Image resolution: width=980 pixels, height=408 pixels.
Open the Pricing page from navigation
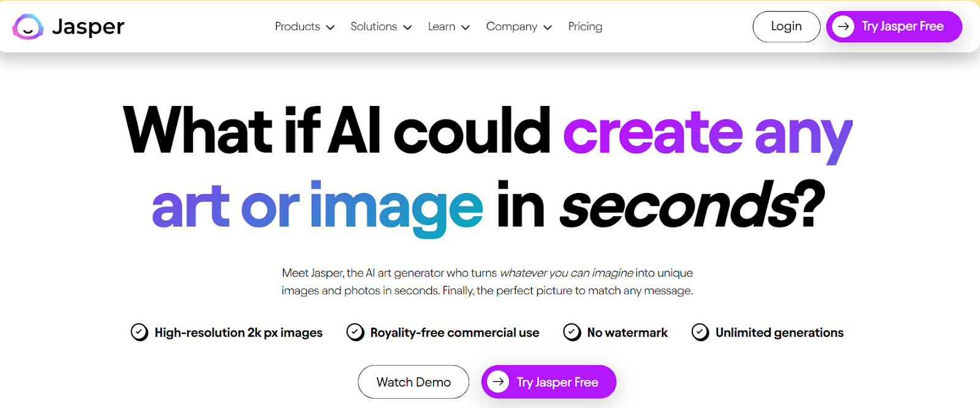[585, 26]
